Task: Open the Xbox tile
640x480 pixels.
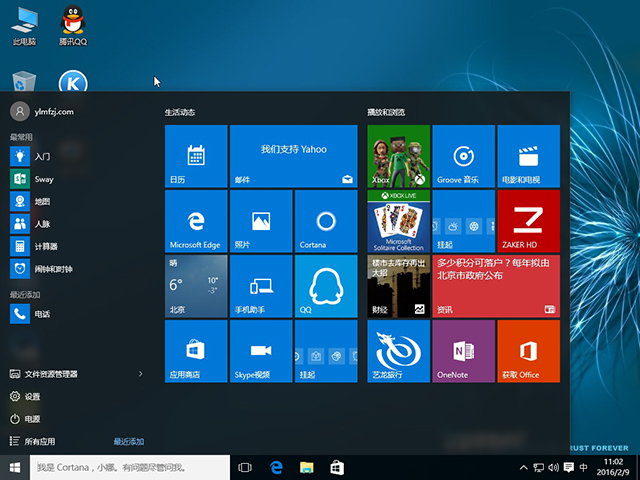Action: pyautogui.click(x=398, y=156)
